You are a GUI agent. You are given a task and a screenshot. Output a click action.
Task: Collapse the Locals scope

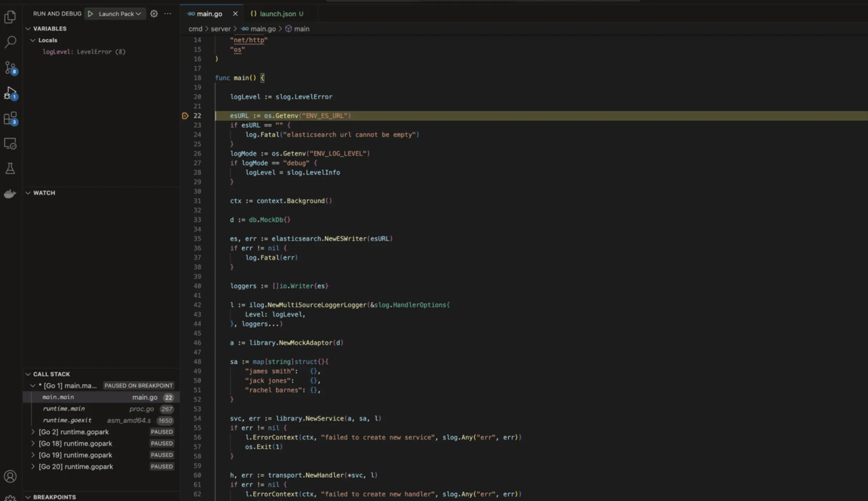(x=33, y=40)
